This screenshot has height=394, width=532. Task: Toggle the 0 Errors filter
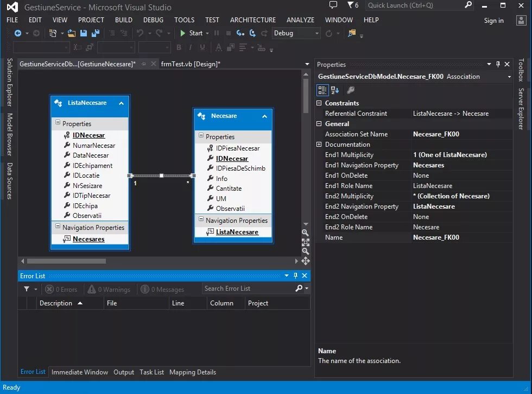(x=61, y=289)
